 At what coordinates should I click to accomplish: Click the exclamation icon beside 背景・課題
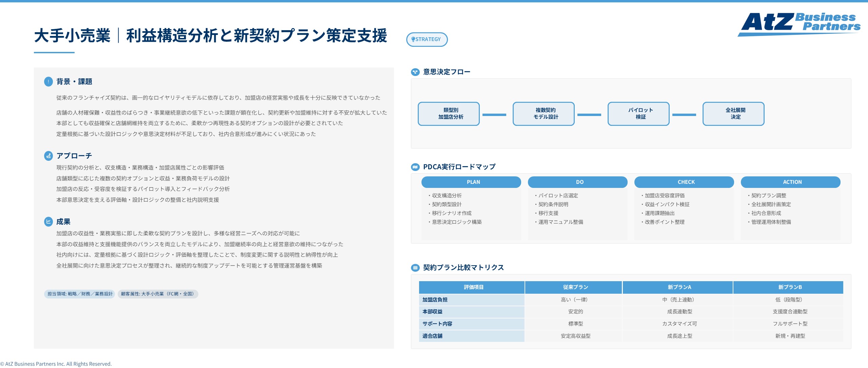pyautogui.click(x=48, y=81)
